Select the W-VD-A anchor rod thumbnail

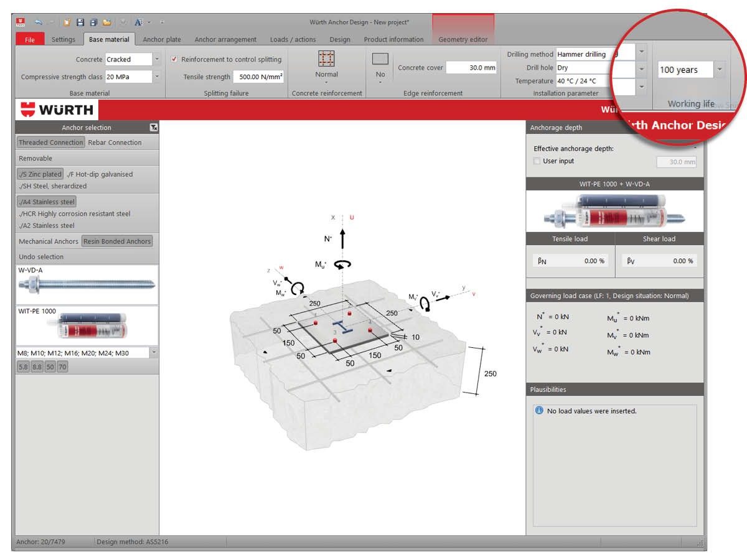[87, 284]
